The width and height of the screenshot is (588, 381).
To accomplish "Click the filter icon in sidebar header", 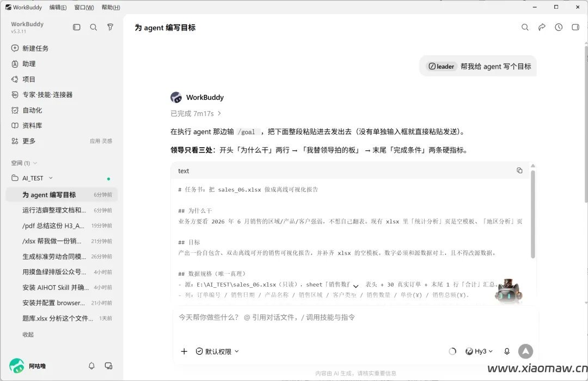I will pos(110,27).
